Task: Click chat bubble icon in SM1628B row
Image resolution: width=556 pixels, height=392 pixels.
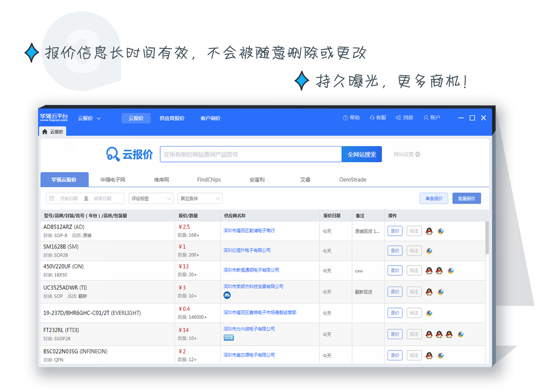Action: pyautogui.click(x=429, y=251)
